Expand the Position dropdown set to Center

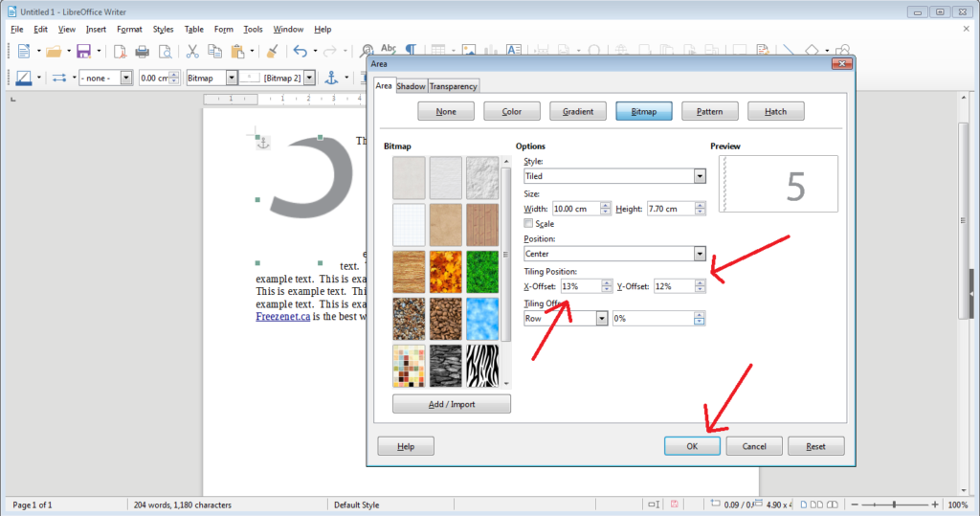(699, 254)
